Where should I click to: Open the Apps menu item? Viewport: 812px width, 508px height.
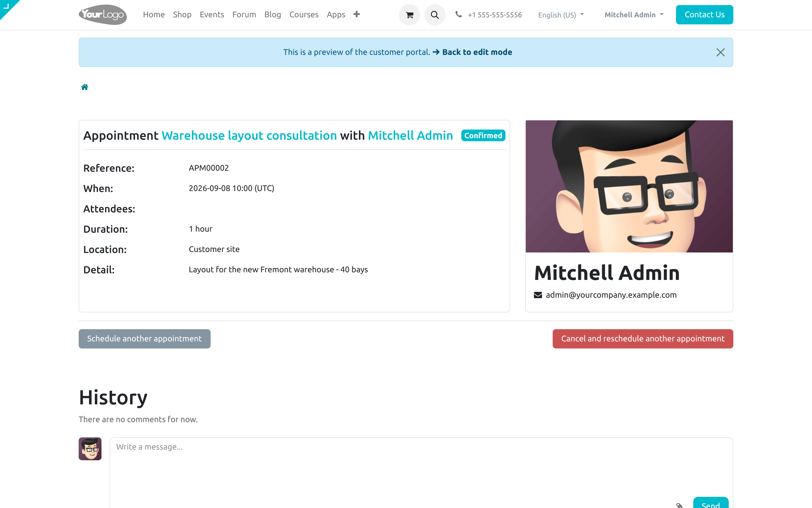[336, 14]
